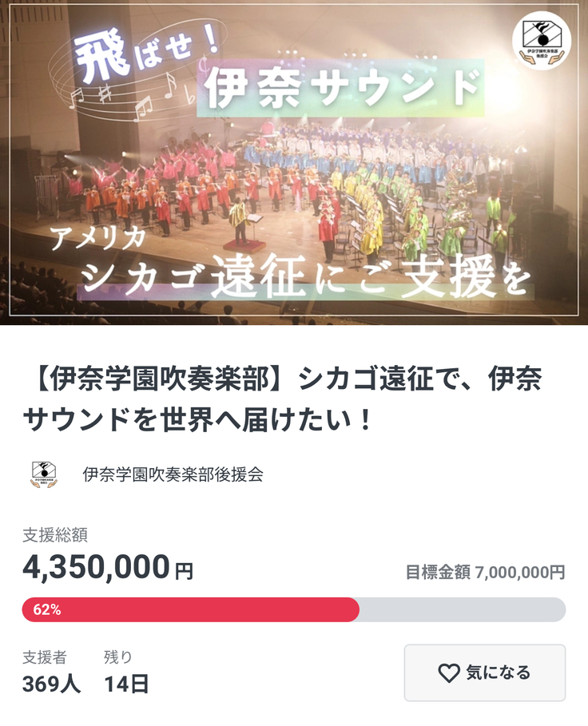
Task: Click the 支援総額 label
Action: (x=54, y=535)
